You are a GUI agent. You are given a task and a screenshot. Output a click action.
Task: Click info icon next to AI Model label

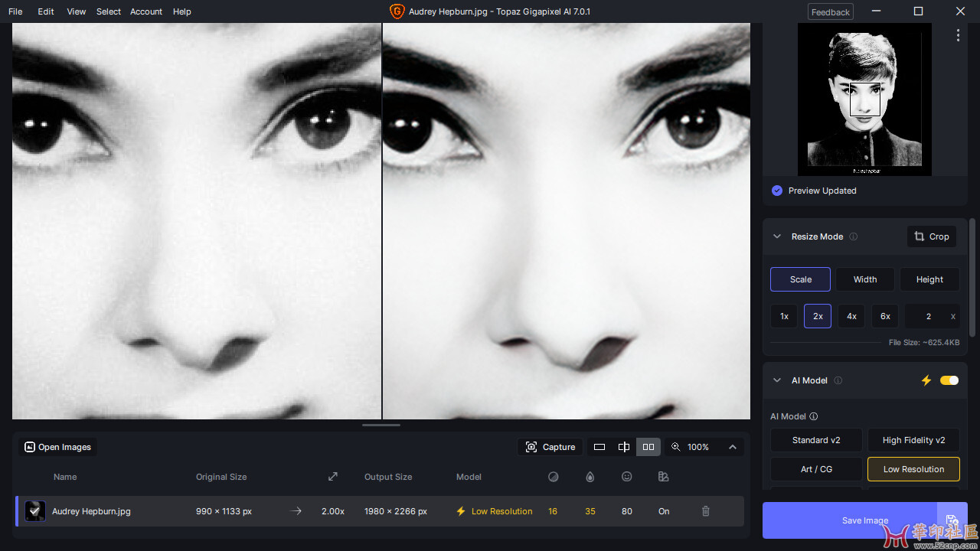(814, 416)
